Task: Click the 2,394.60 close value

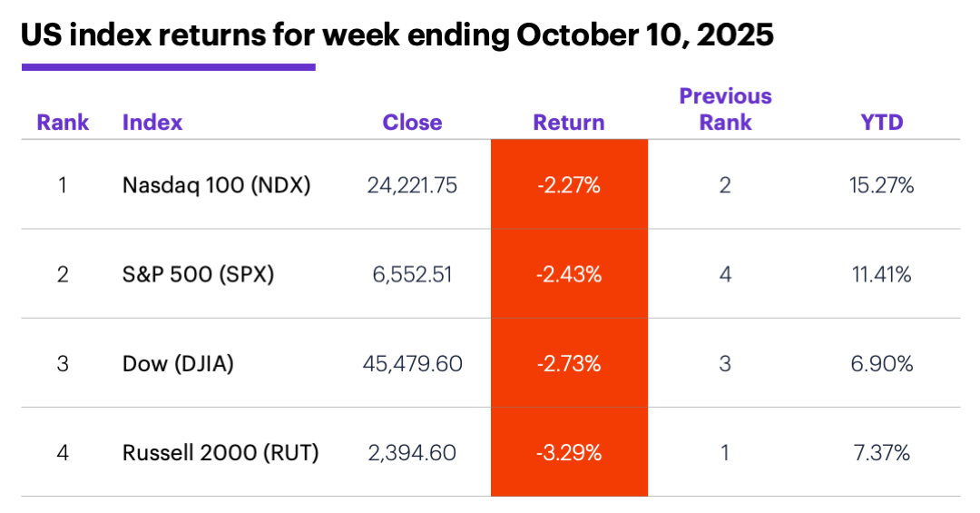Action: tap(412, 452)
